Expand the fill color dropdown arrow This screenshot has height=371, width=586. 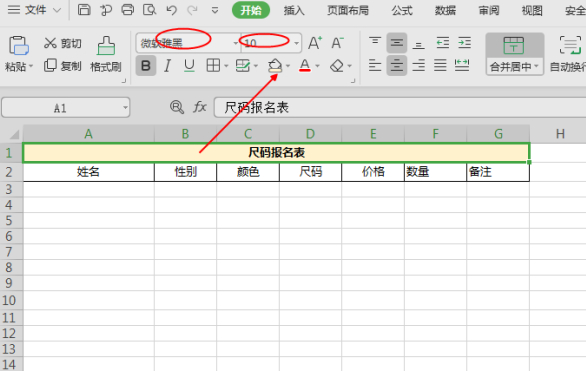pos(288,67)
